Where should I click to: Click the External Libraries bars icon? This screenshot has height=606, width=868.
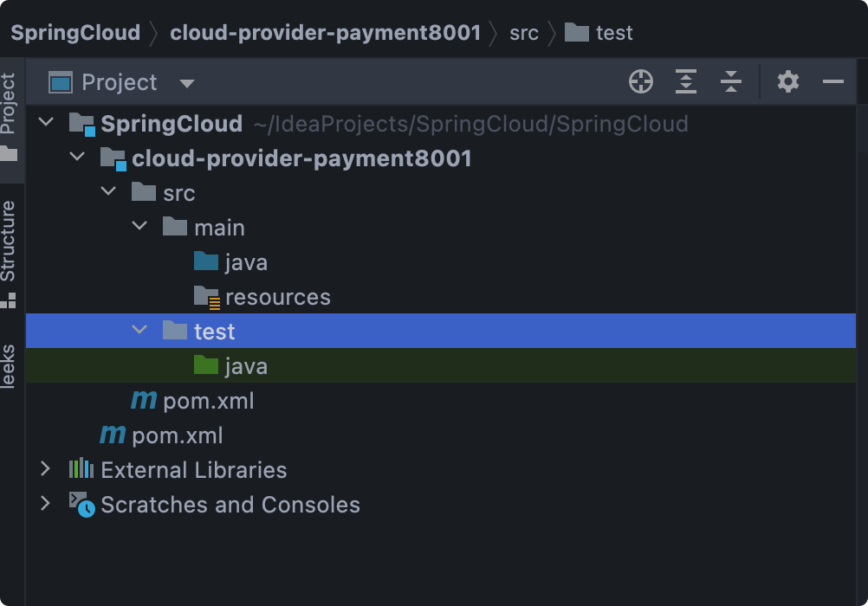coord(81,469)
